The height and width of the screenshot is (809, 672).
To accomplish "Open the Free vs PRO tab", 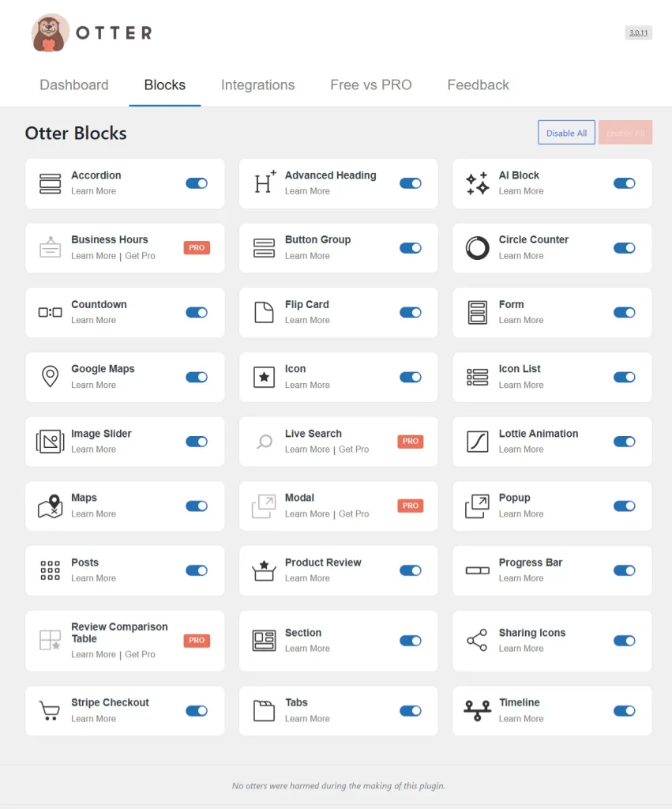I will [370, 85].
